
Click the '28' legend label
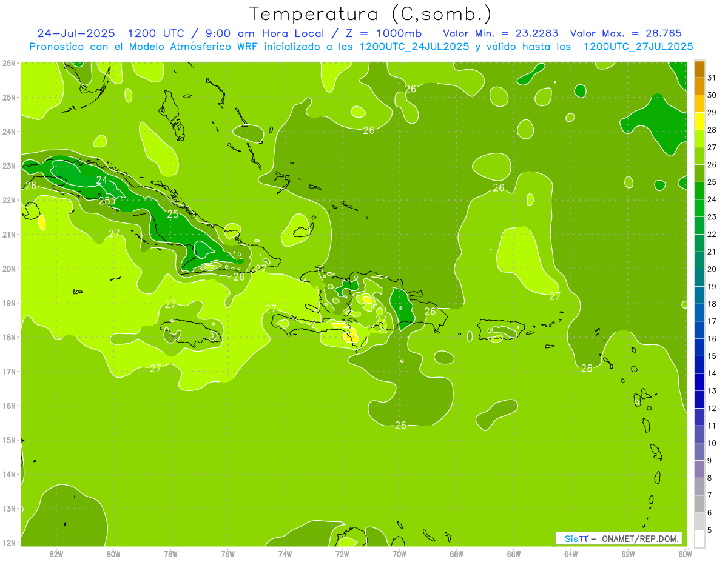tap(712, 130)
